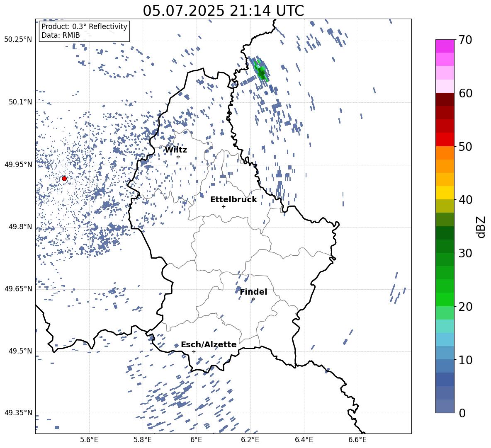Click the Findel station cross marker
Viewport: 491px width, 448px height.
point(253,299)
